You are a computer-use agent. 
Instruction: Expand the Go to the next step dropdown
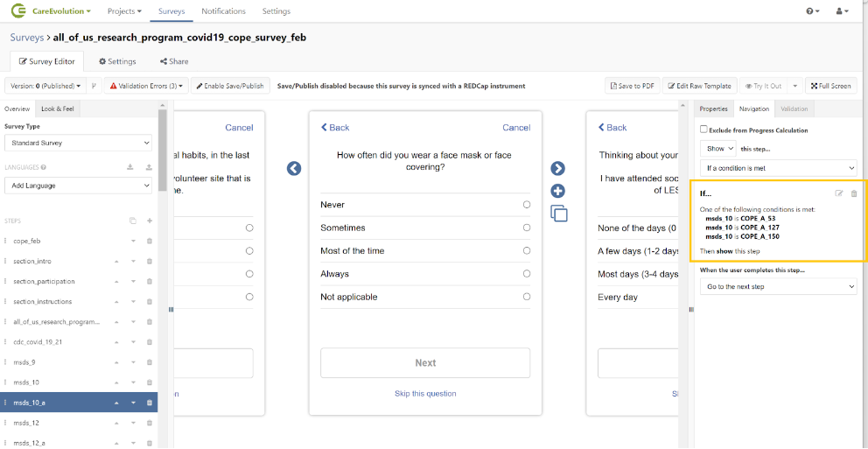(x=778, y=287)
